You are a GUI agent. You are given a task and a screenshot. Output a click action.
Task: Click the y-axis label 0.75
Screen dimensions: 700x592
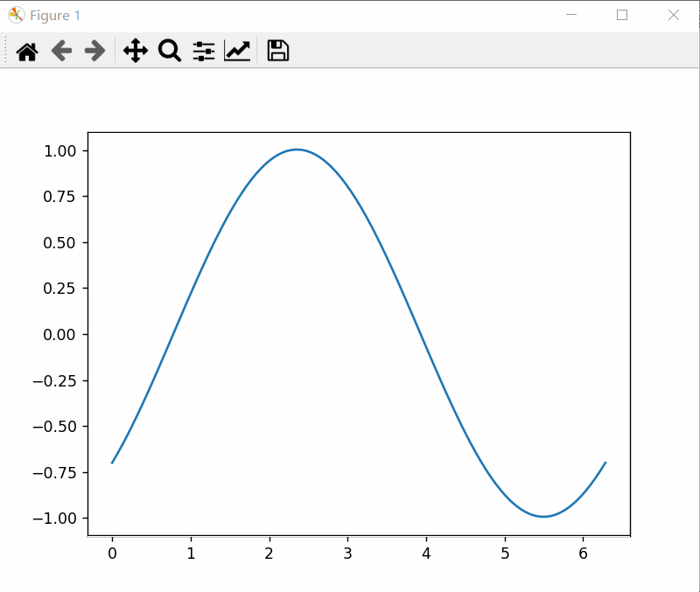59,197
